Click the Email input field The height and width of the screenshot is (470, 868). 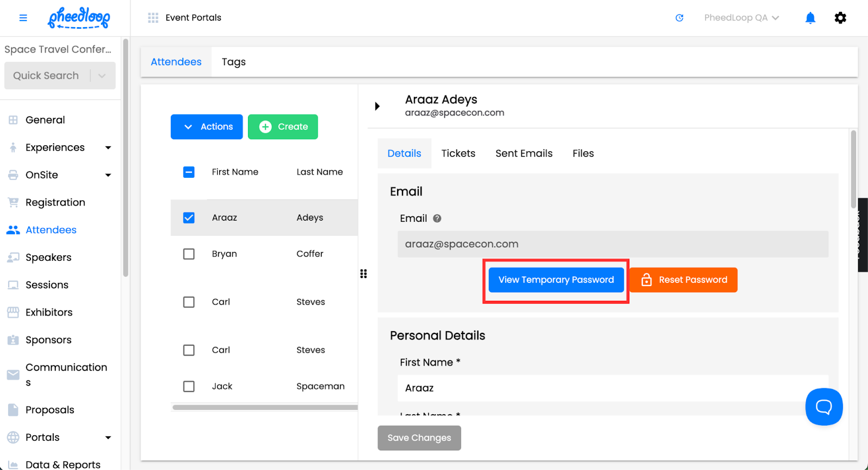coord(613,244)
